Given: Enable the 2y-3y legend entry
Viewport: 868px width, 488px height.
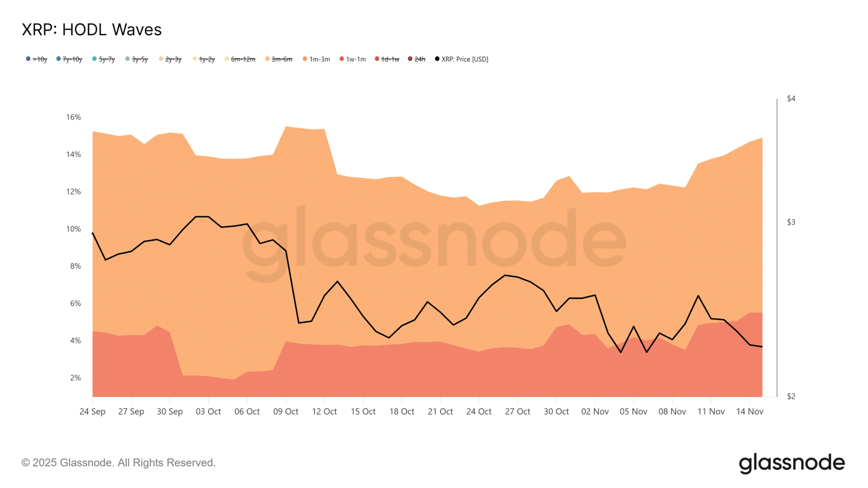Looking at the screenshot, I should pyautogui.click(x=170, y=59).
